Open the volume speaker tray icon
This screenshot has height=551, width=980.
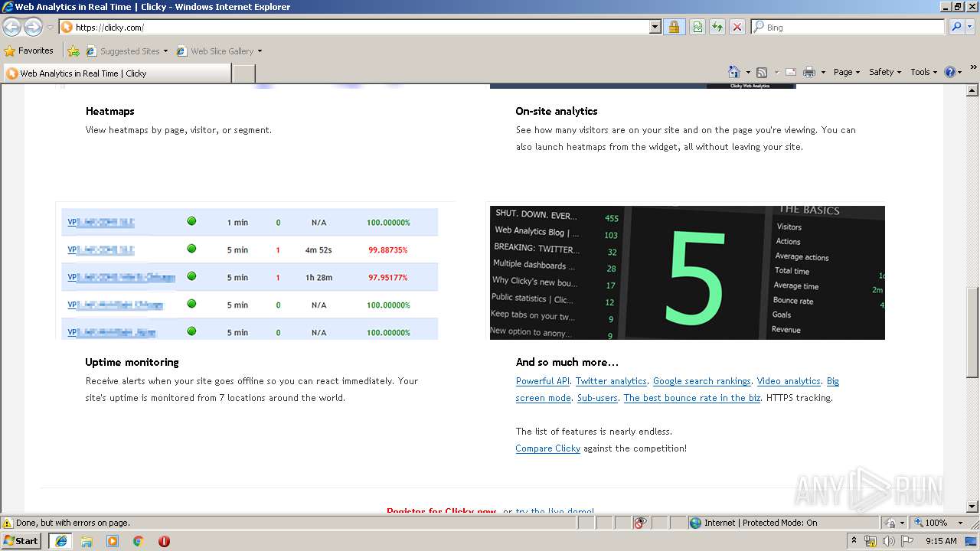tap(888, 541)
